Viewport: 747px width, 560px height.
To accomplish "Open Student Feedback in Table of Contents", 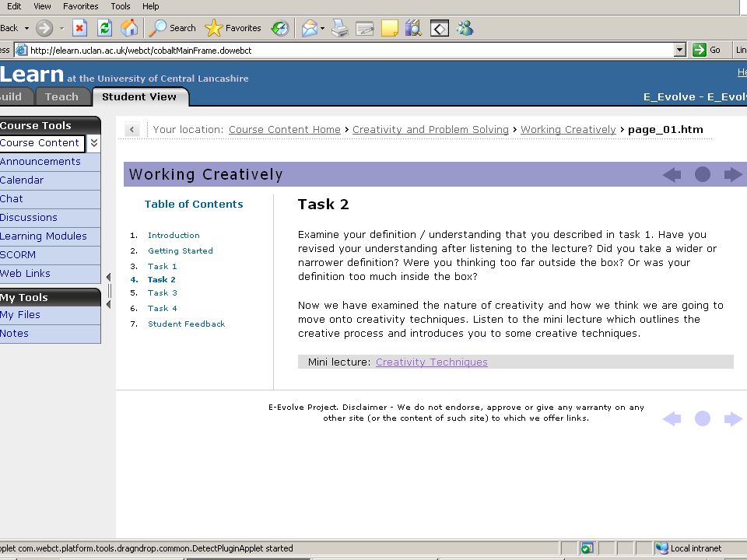I will tap(186, 324).
